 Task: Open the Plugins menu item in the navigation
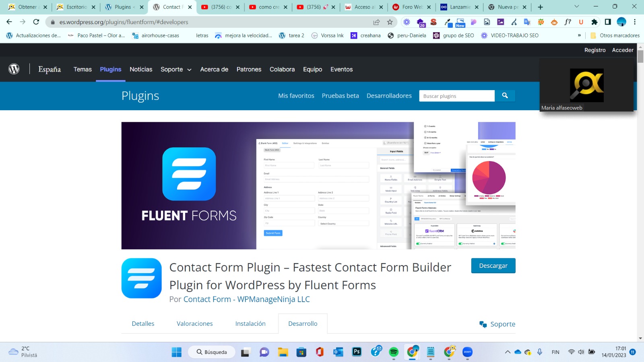[x=111, y=69]
